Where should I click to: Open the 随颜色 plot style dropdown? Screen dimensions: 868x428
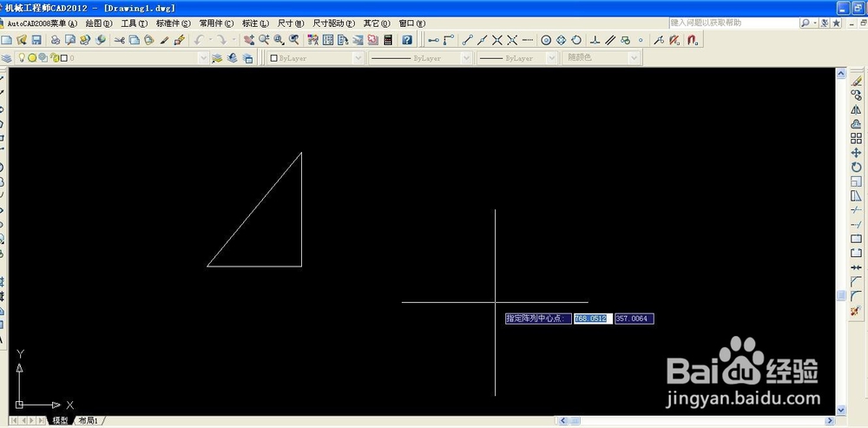pyautogui.click(x=634, y=57)
